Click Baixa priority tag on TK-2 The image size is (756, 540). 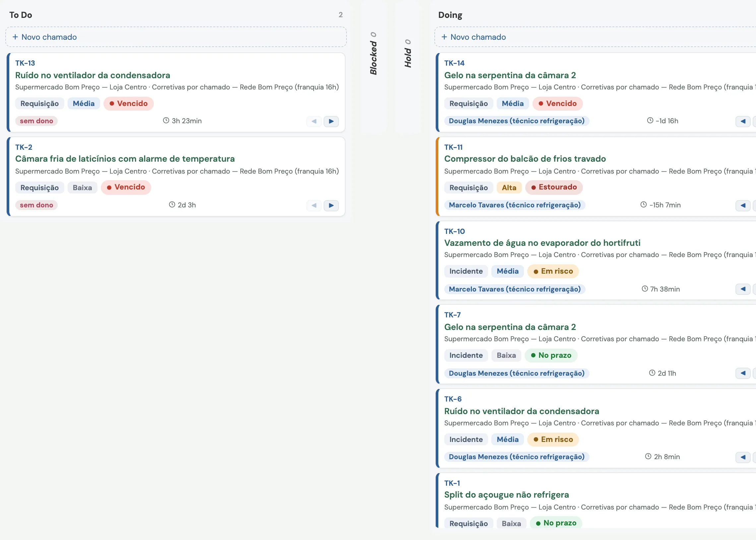click(x=82, y=188)
